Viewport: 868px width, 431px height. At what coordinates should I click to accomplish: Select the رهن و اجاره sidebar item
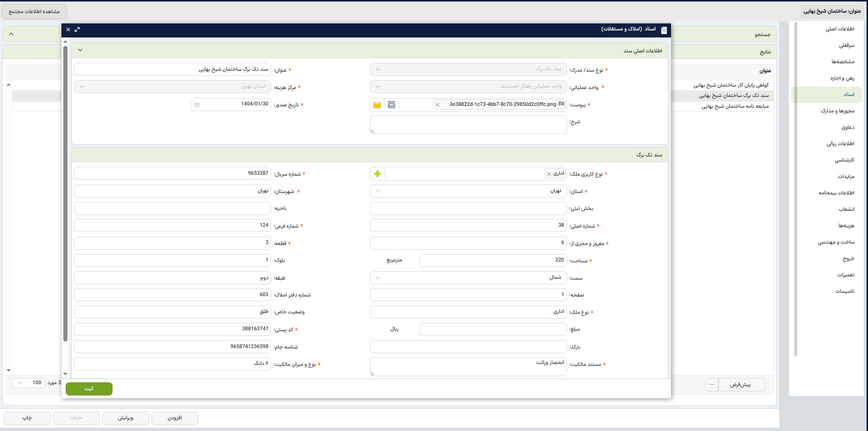(842, 78)
